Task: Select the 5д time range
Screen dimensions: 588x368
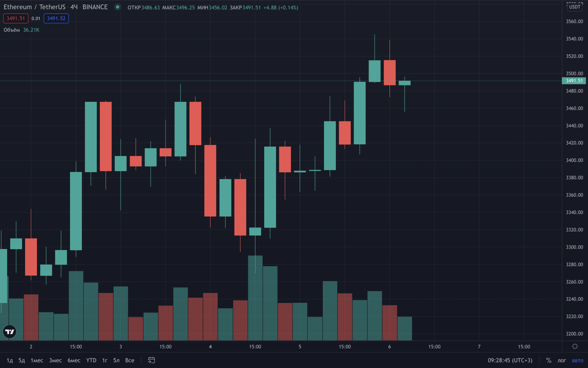Action: 22,360
